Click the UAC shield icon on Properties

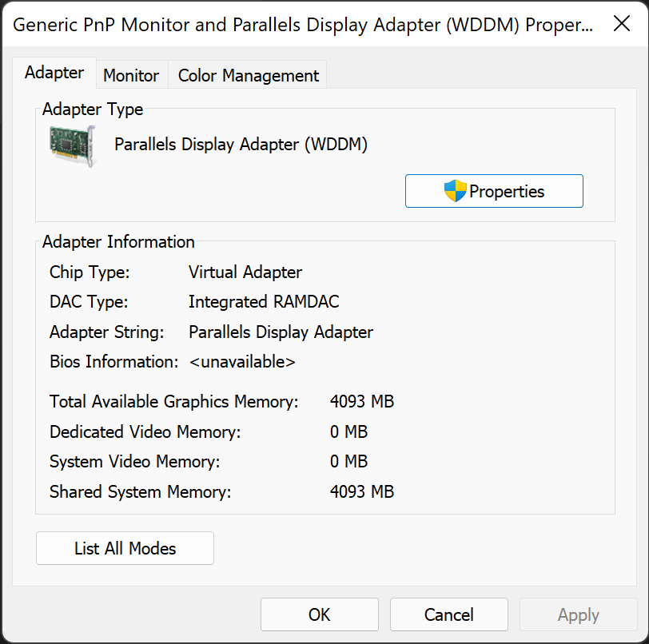pos(455,191)
